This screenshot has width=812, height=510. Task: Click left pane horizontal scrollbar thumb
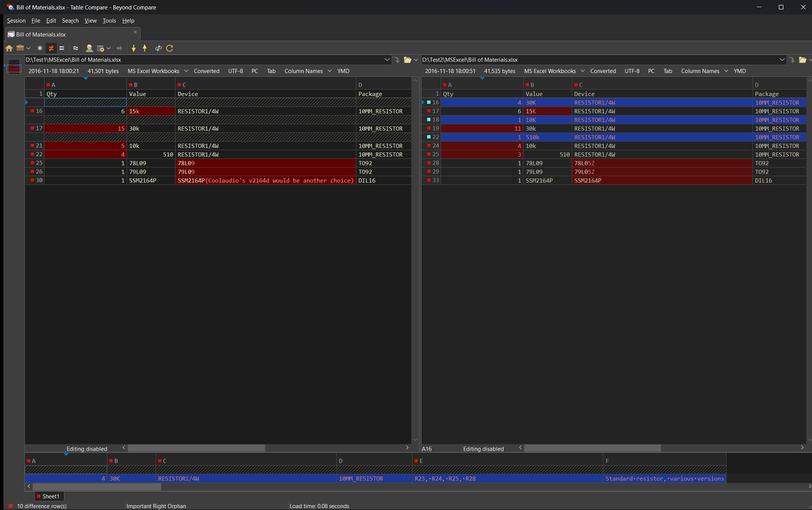click(196, 448)
